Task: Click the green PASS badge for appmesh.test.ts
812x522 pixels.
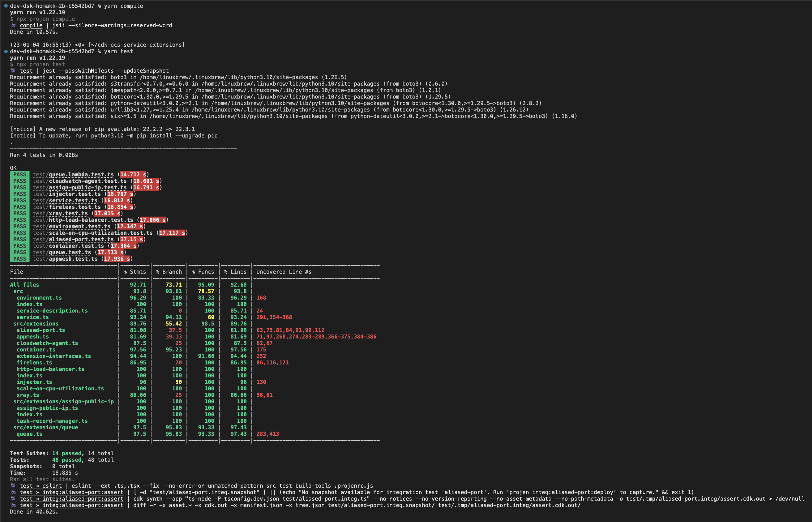Action: pos(19,259)
